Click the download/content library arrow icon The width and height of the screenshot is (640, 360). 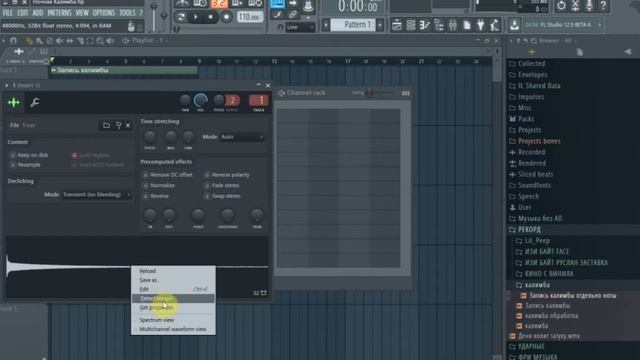pos(514,25)
